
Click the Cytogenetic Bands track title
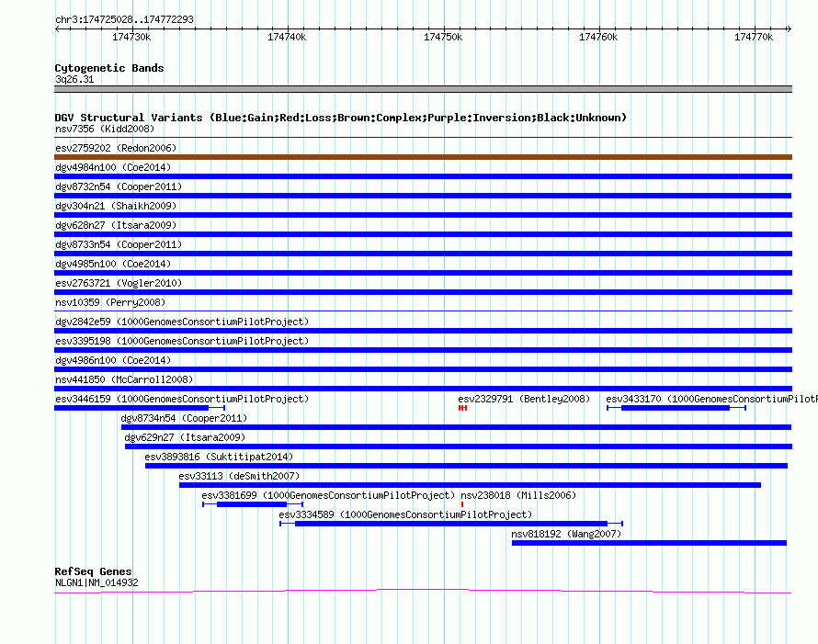point(109,68)
